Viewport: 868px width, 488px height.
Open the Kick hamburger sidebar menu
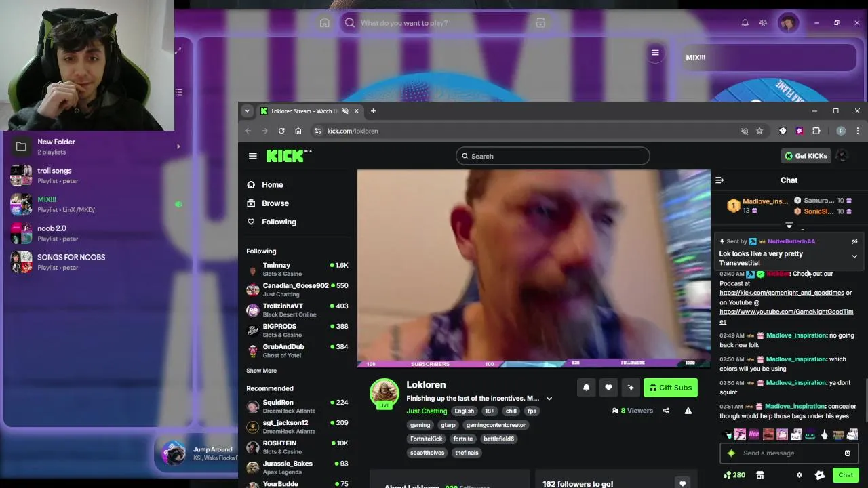click(252, 156)
